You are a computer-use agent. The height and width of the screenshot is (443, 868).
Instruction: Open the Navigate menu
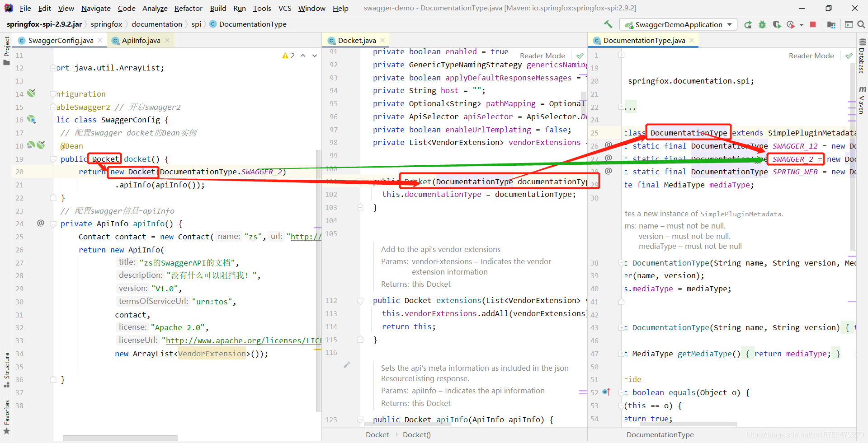point(96,8)
